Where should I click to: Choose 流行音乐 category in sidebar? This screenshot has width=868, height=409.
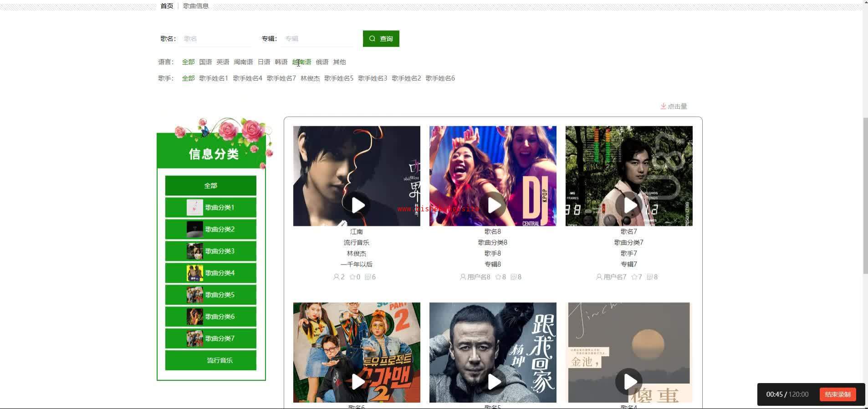tap(211, 360)
